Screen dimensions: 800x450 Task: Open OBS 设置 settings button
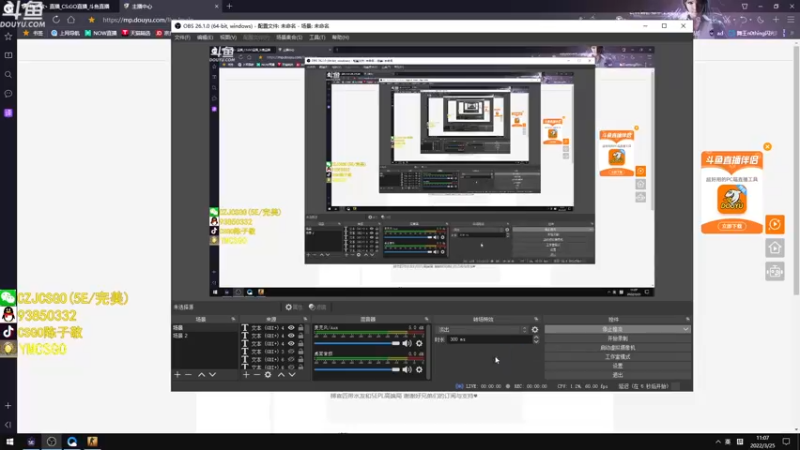(x=617, y=366)
